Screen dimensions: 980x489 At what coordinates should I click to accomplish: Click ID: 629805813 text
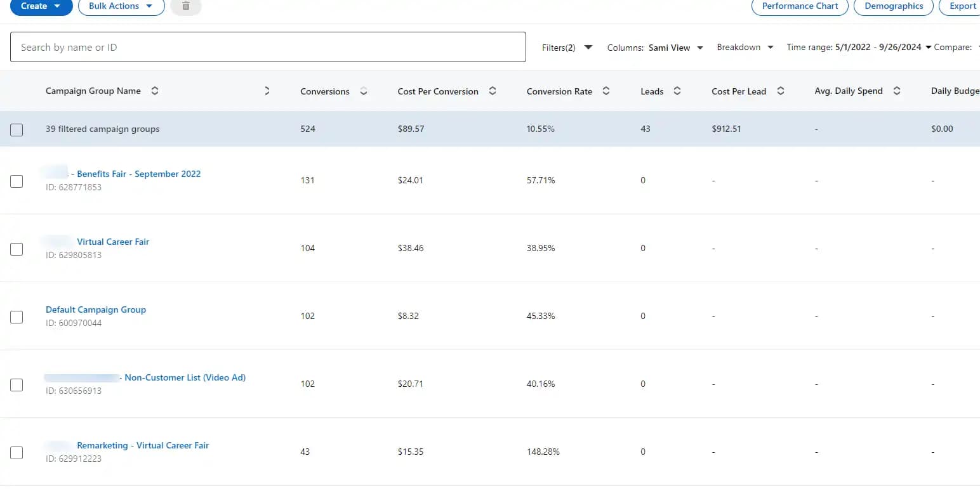(74, 255)
